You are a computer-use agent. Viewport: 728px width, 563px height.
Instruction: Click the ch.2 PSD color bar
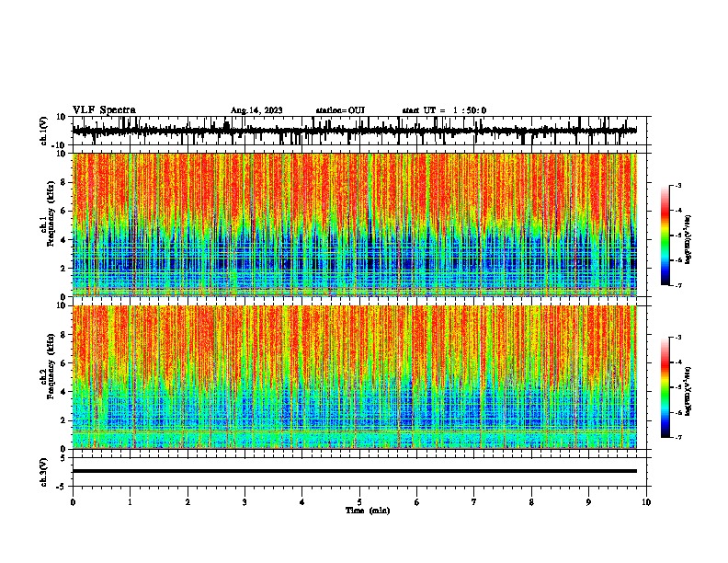point(665,387)
